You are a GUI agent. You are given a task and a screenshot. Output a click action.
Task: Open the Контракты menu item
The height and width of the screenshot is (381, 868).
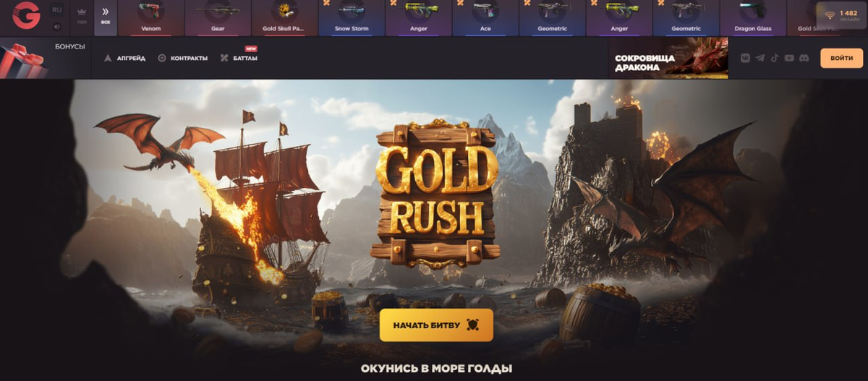pos(182,58)
